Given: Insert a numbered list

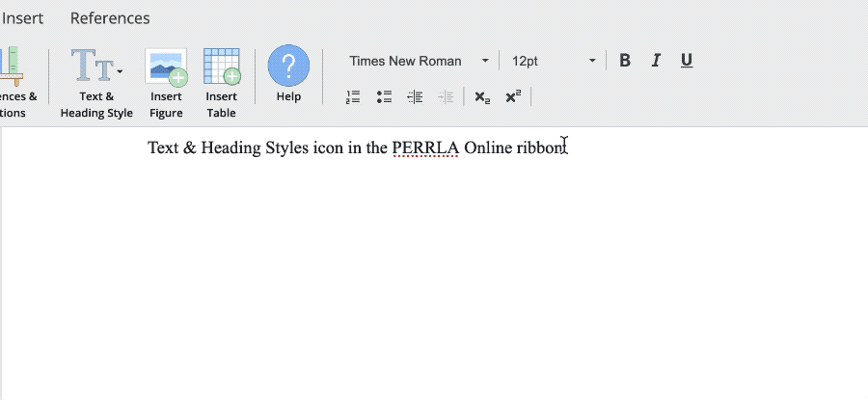Looking at the screenshot, I should pos(353,96).
